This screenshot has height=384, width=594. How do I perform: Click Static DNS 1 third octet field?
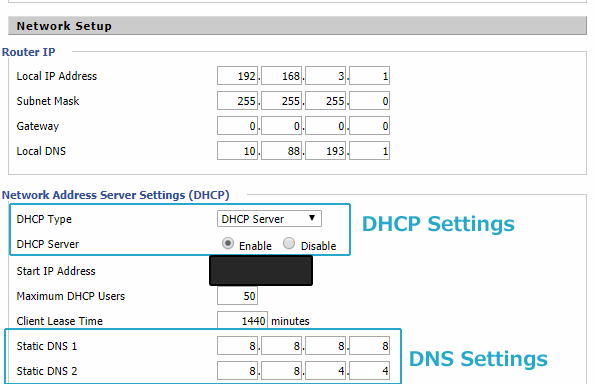coord(326,346)
